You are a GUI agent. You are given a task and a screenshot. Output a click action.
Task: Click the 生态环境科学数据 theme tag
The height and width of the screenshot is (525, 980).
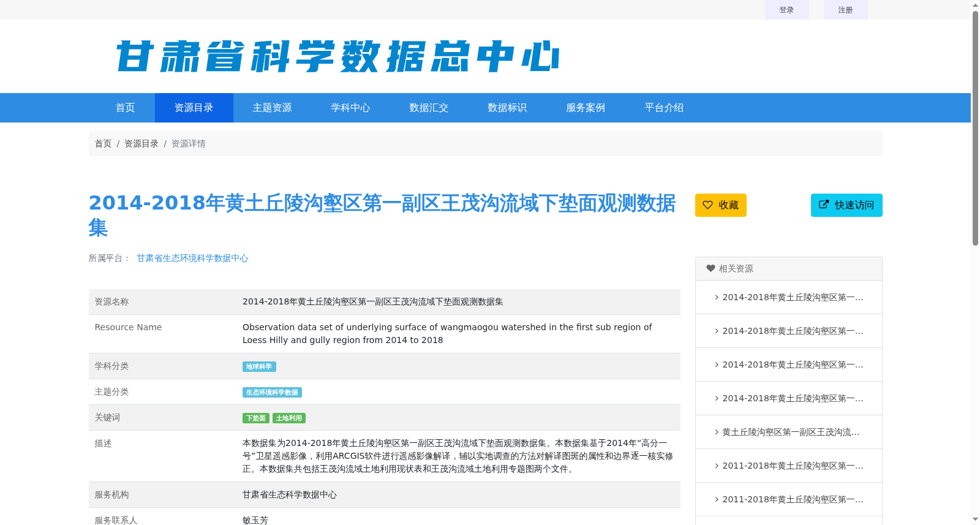coord(272,393)
